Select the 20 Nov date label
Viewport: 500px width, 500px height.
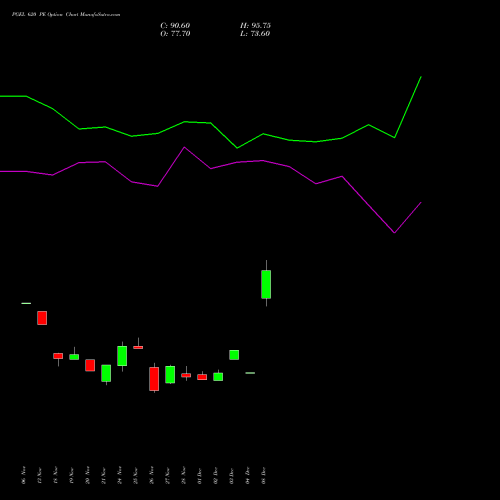point(88,475)
